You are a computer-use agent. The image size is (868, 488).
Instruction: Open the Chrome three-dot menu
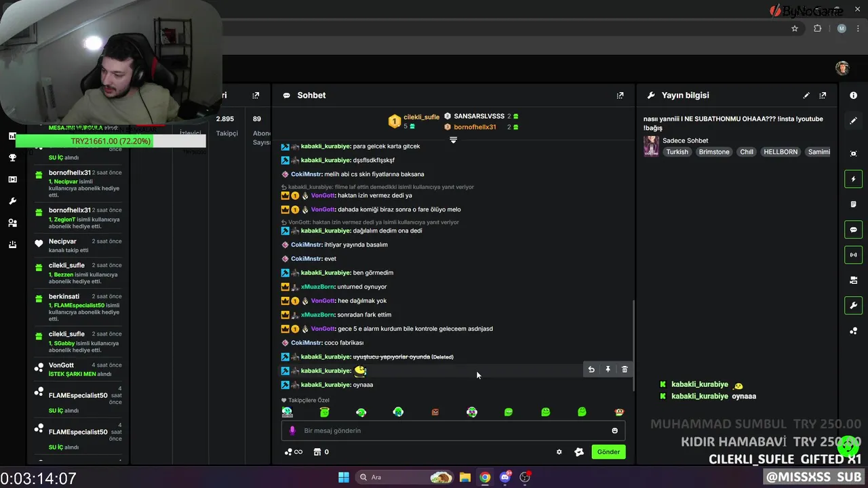point(858,28)
